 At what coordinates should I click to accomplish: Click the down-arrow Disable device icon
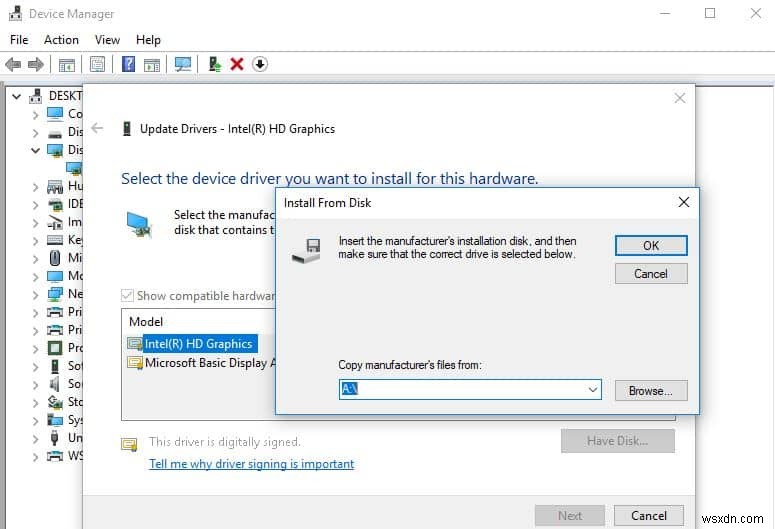(260, 64)
